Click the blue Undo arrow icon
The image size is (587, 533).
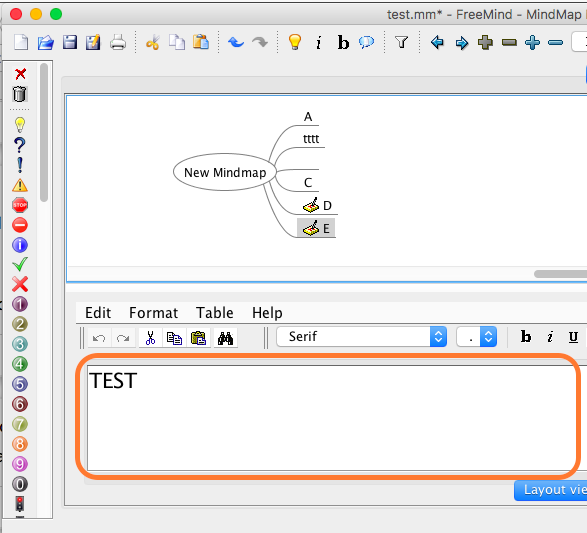tap(236, 42)
